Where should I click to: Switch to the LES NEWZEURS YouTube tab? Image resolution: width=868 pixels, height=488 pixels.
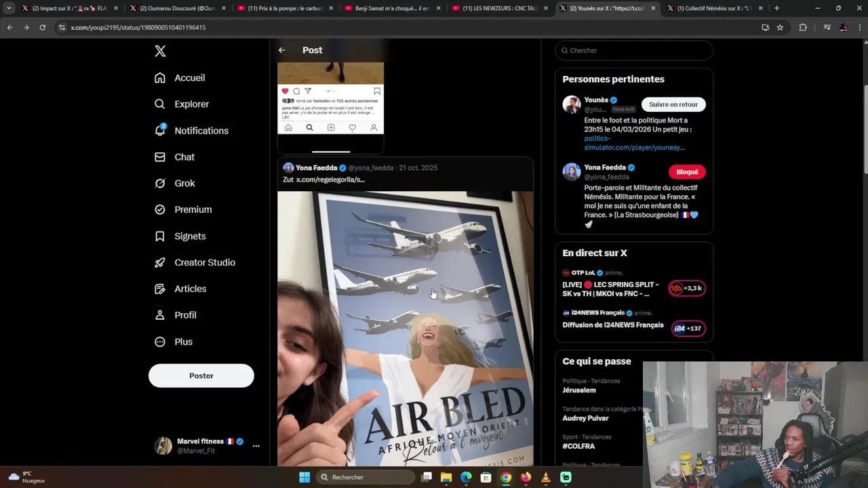499,8
